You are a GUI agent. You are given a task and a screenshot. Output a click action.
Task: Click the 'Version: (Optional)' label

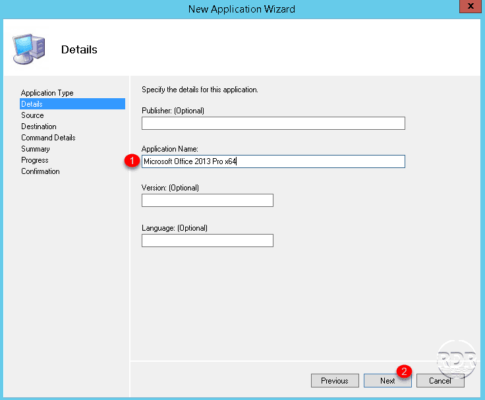click(170, 188)
